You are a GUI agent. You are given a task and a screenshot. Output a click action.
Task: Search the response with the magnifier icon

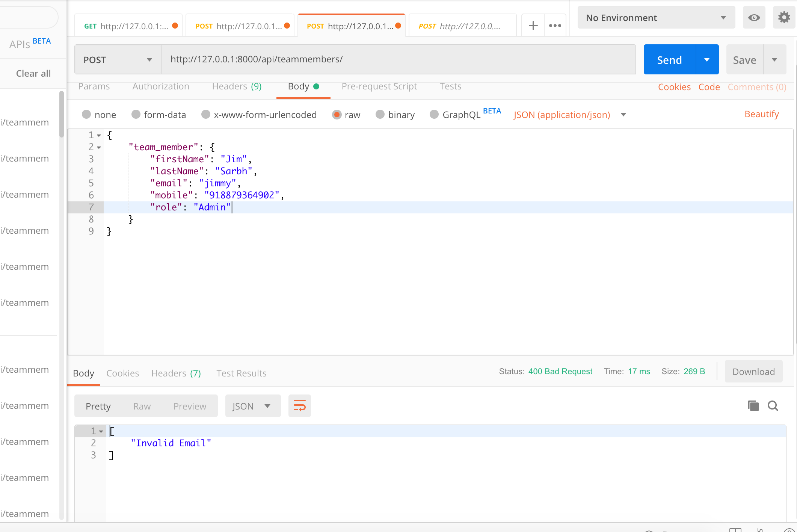(x=773, y=406)
